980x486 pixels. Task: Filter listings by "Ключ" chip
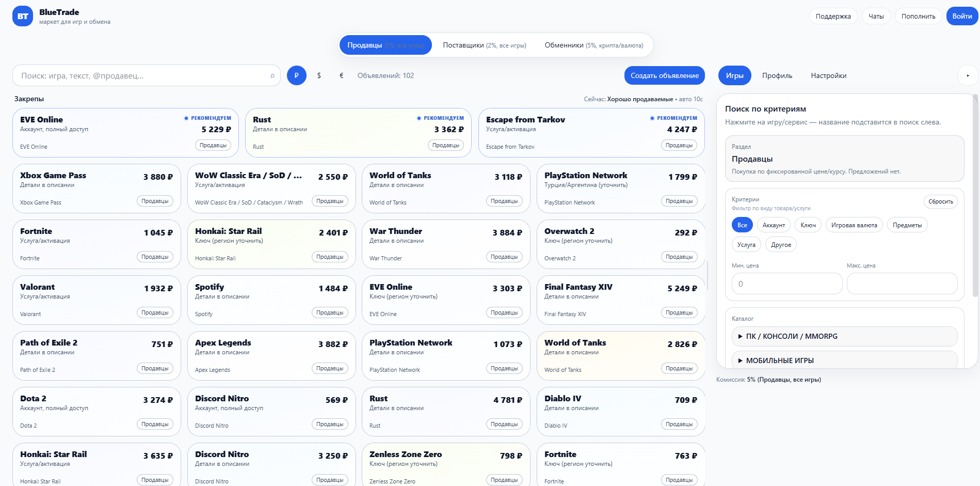click(808, 225)
